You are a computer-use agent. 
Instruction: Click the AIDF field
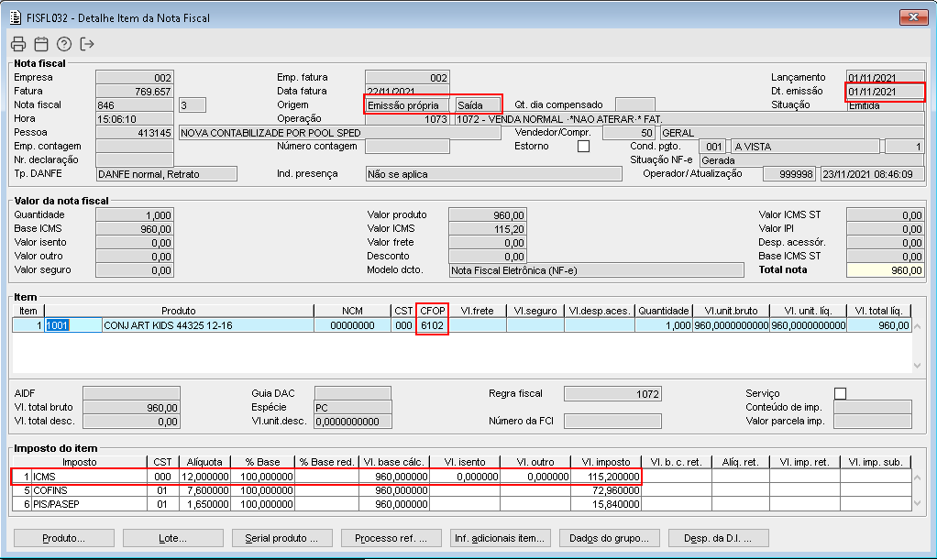click(x=131, y=394)
